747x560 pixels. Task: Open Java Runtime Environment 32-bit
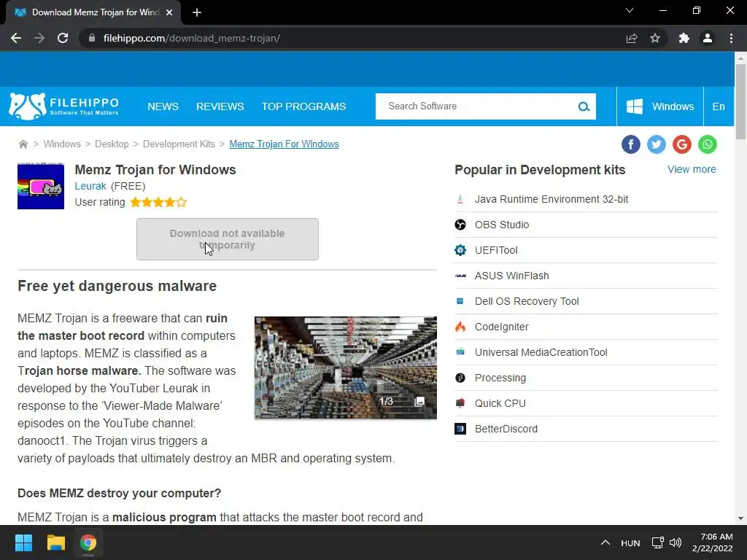tap(551, 199)
